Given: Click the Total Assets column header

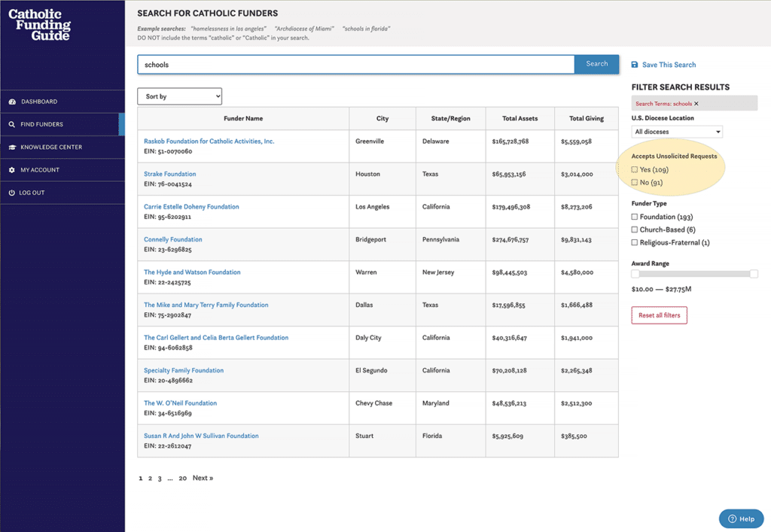Looking at the screenshot, I should (520, 118).
